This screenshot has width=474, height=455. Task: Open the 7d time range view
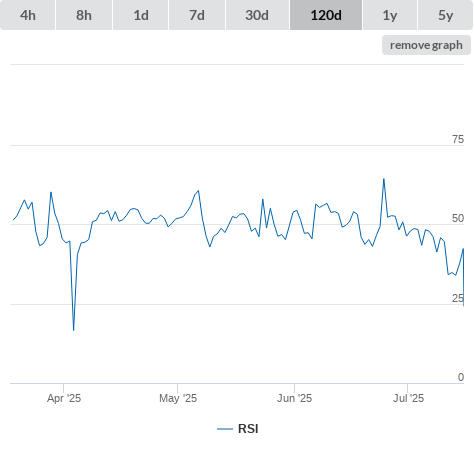pos(197,15)
